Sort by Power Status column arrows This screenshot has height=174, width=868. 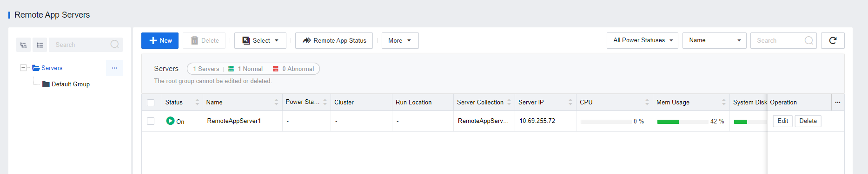point(325,102)
